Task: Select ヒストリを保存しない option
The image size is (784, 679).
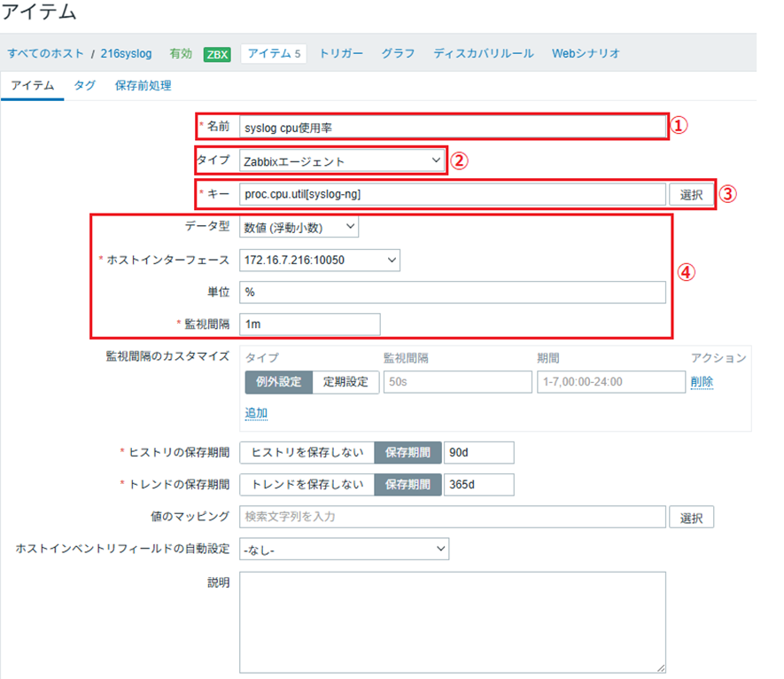Action: coord(307,452)
